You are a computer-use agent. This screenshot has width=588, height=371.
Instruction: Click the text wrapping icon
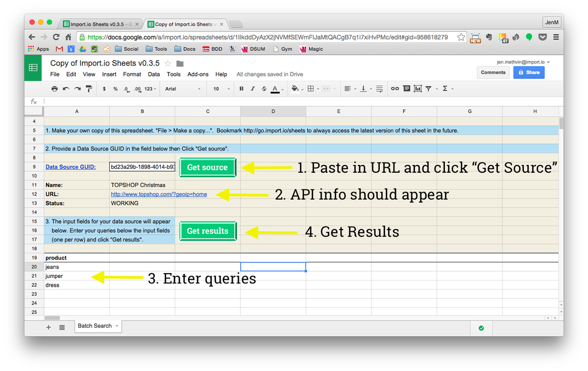(379, 89)
